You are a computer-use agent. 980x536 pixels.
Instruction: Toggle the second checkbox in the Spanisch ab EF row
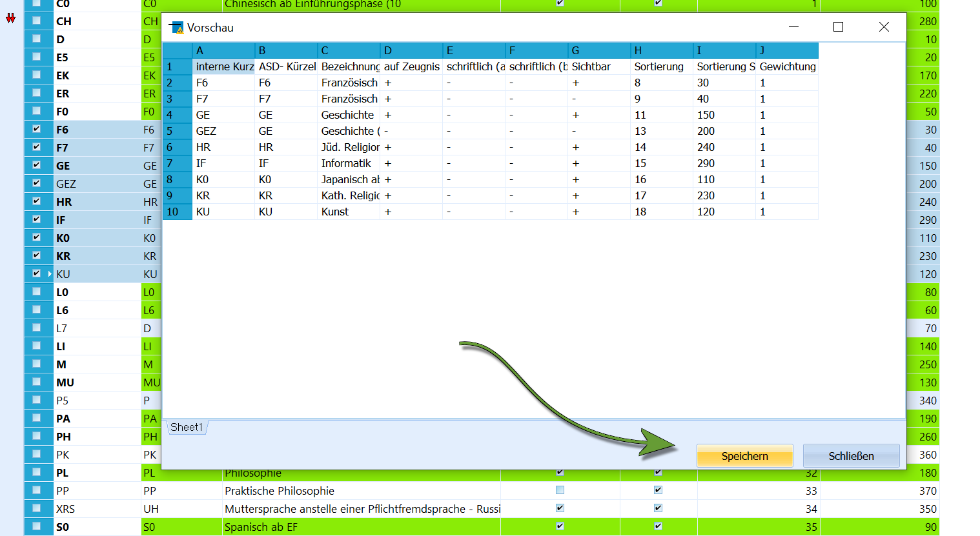[x=658, y=526]
